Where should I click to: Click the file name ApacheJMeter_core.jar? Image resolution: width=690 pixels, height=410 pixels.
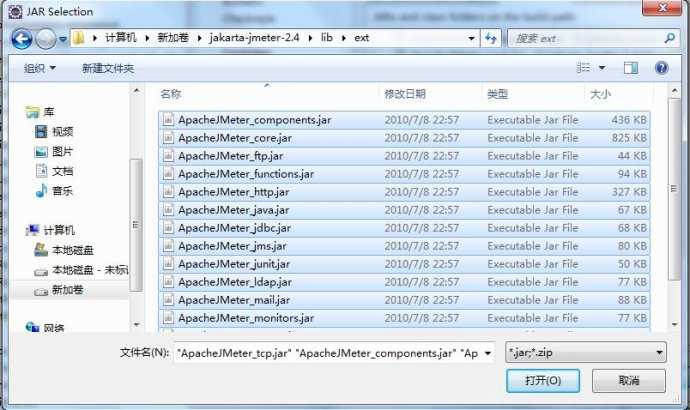[235, 138]
